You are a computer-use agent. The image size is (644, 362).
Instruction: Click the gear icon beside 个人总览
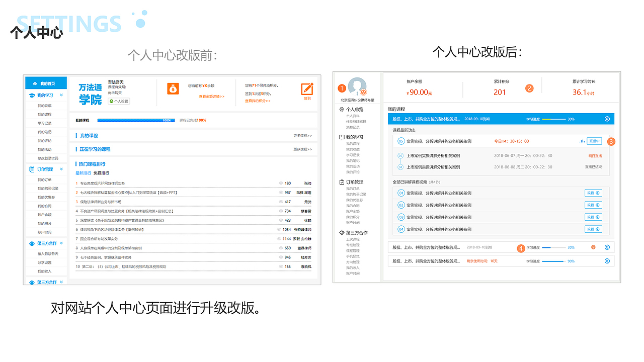(x=342, y=109)
